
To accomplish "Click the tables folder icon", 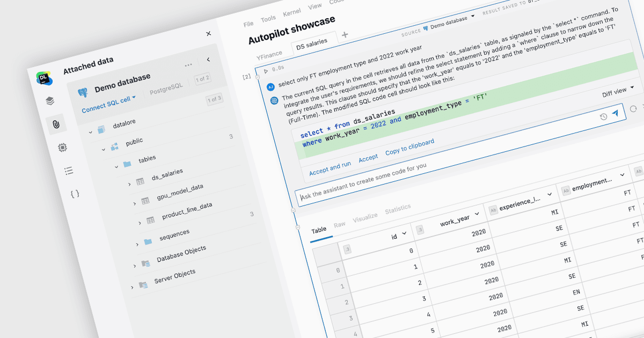I will pos(127,164).
